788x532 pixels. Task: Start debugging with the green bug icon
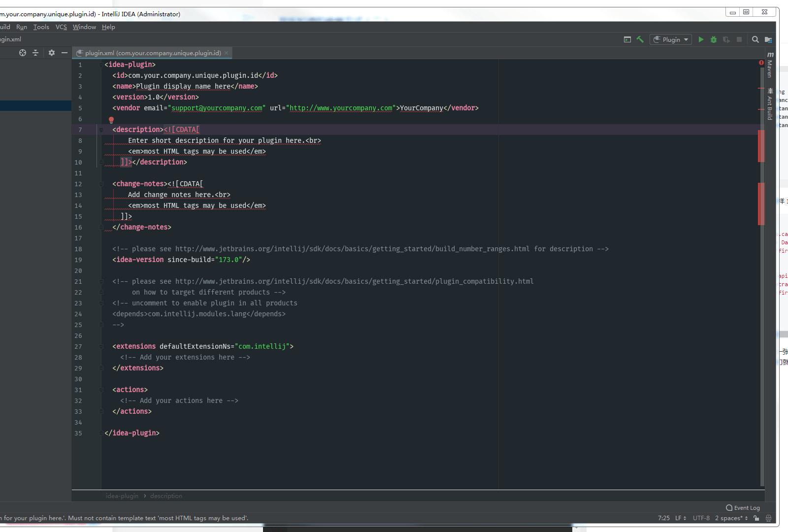point(714,39)
